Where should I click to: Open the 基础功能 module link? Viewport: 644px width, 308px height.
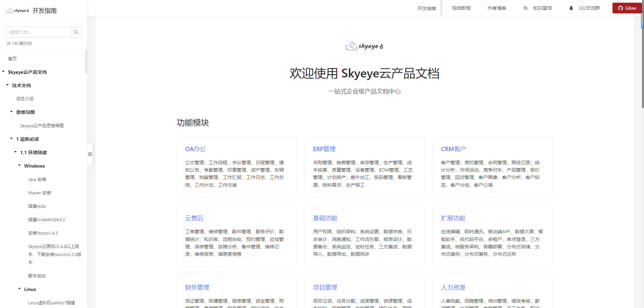point(325,218)
